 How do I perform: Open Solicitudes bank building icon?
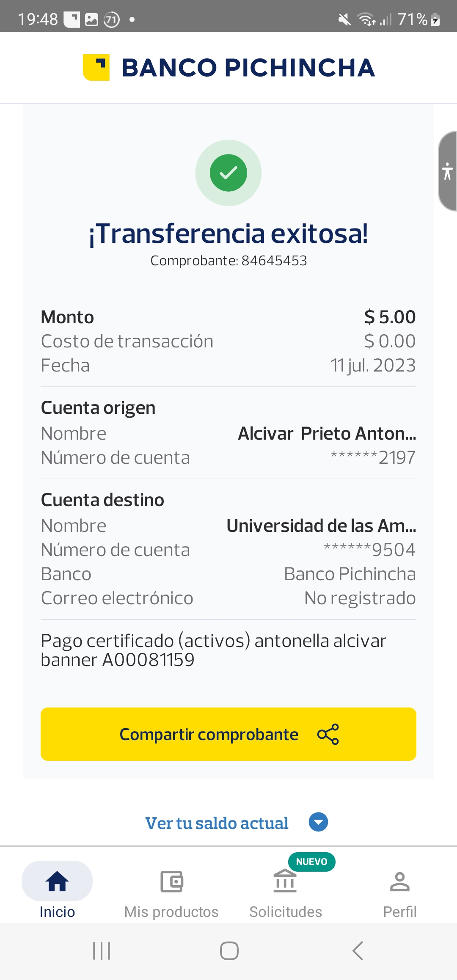pos(285,882)
